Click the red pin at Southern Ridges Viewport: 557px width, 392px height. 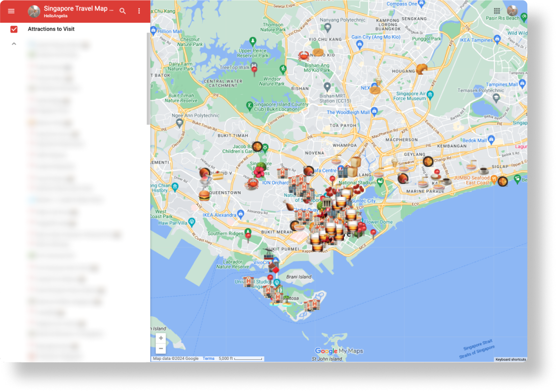tap(248, 236)
